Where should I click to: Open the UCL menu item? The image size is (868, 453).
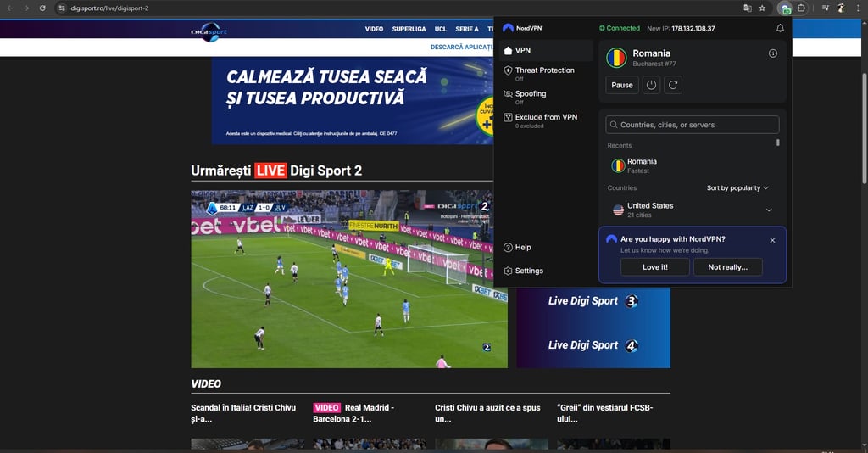click(x=441, y=29)
